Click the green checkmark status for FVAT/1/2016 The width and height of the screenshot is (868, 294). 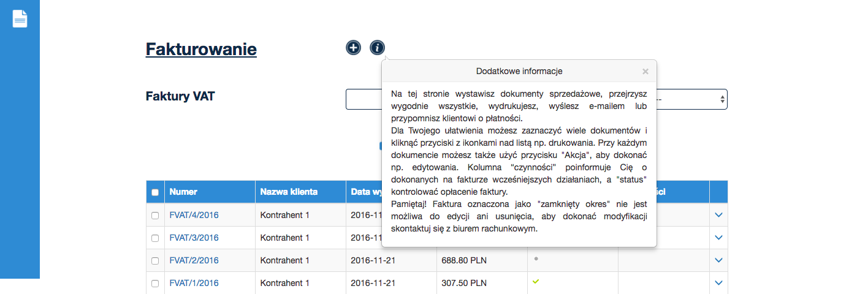tap(536, 282)
